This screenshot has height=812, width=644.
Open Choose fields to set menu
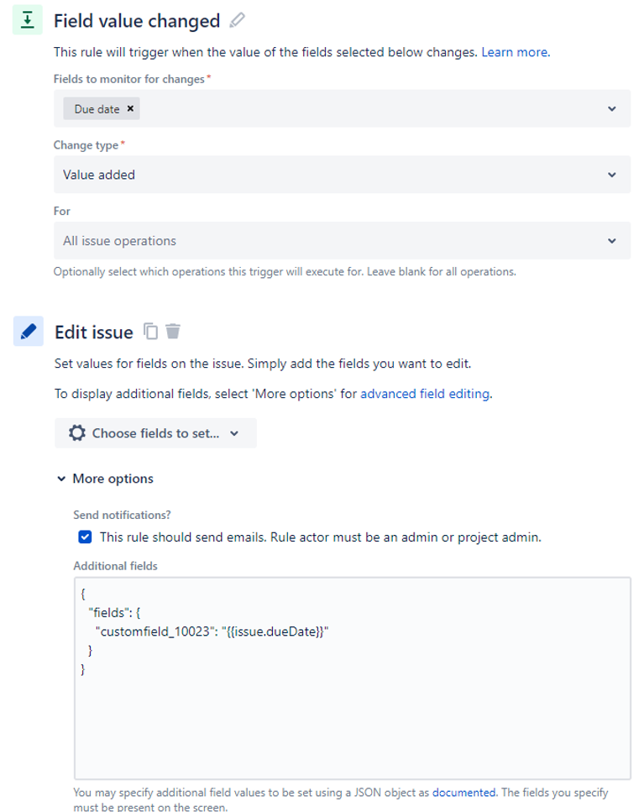pos(155,433)
